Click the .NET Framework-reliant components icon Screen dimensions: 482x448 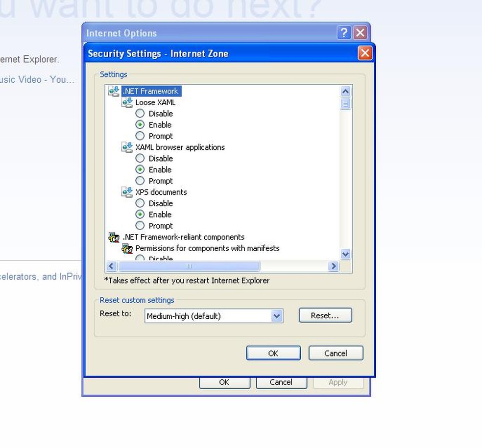(x=114, y=237)
